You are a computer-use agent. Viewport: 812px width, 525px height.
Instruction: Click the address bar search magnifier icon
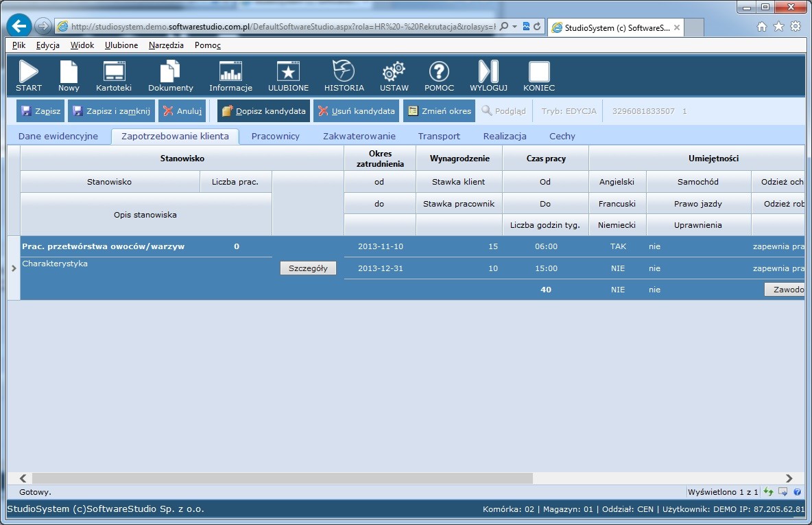[503, 26]
